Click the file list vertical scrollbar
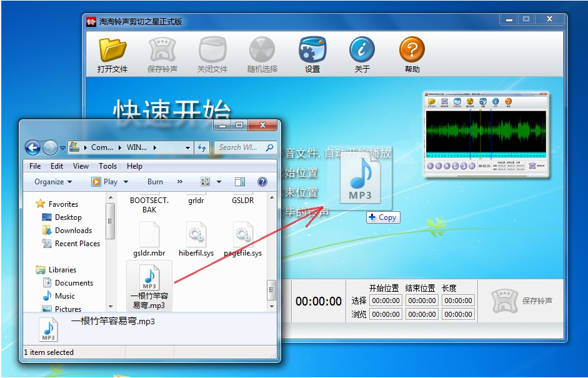The height and width of the screenshot is (378, 588). pos(271,250)
